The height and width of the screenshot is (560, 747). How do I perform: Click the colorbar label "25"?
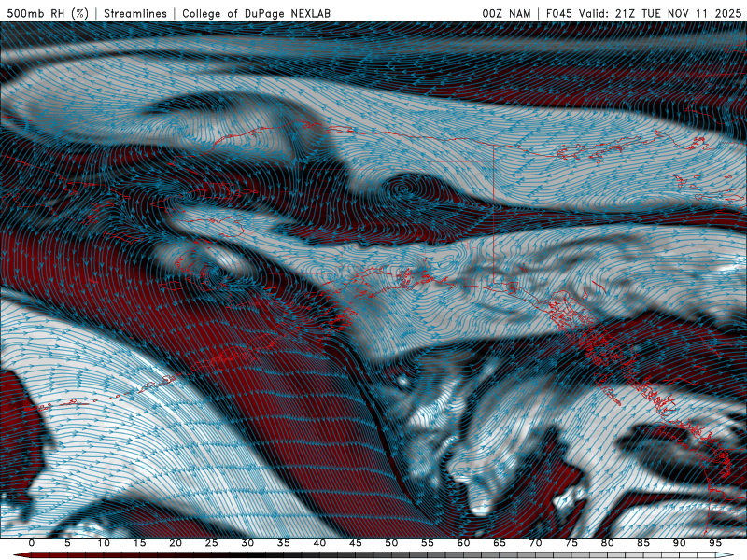[212, 543]
